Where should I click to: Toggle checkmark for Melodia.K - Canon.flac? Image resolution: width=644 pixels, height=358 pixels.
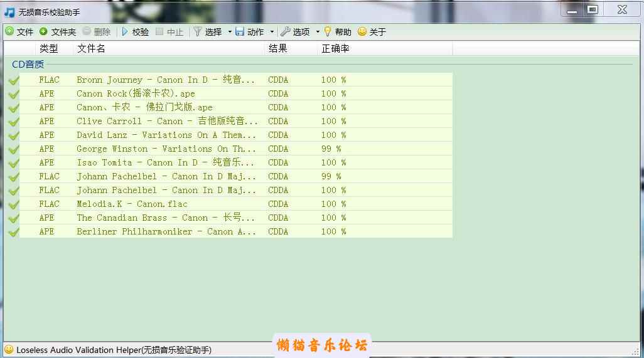coord(13,204)
